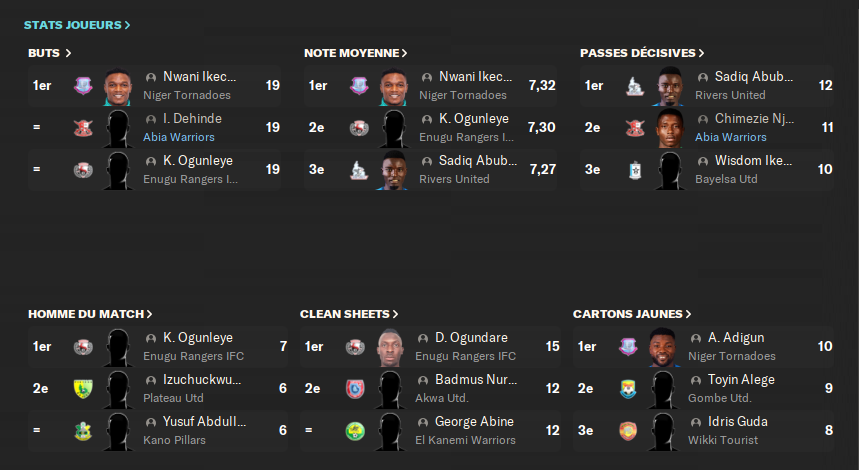Click Abia Warriors badge beside I. Dehinde
The width and height of the screenshot is (859, 470).
(83, 128)
